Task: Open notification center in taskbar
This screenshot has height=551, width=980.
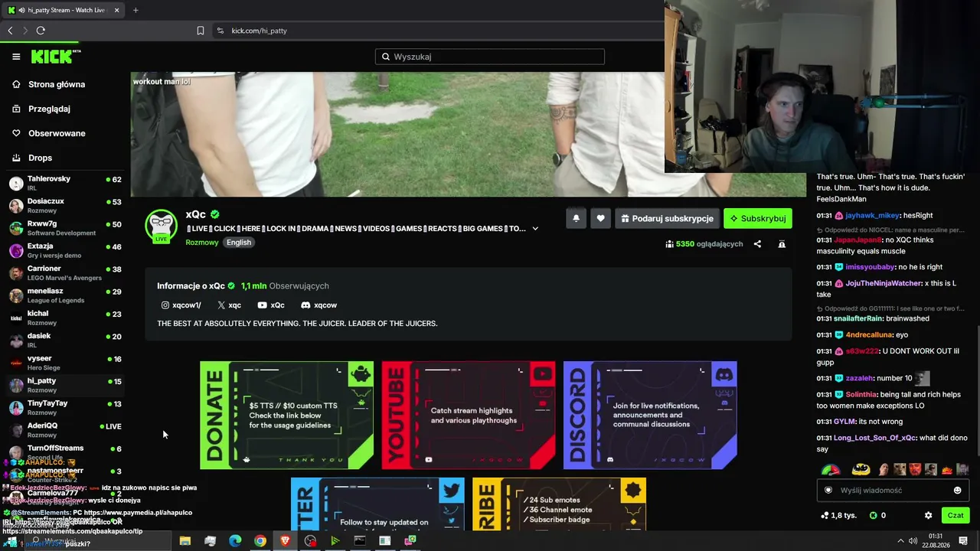Action: click(964, 541)
